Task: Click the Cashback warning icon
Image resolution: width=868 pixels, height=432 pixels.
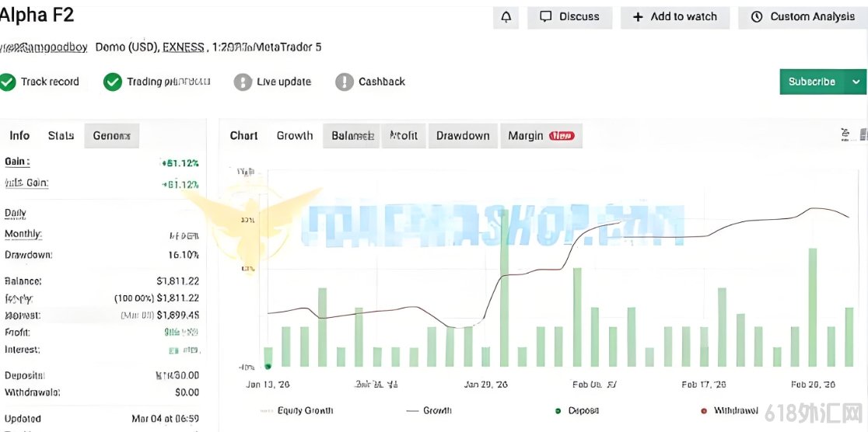Action: click(345, 82)
